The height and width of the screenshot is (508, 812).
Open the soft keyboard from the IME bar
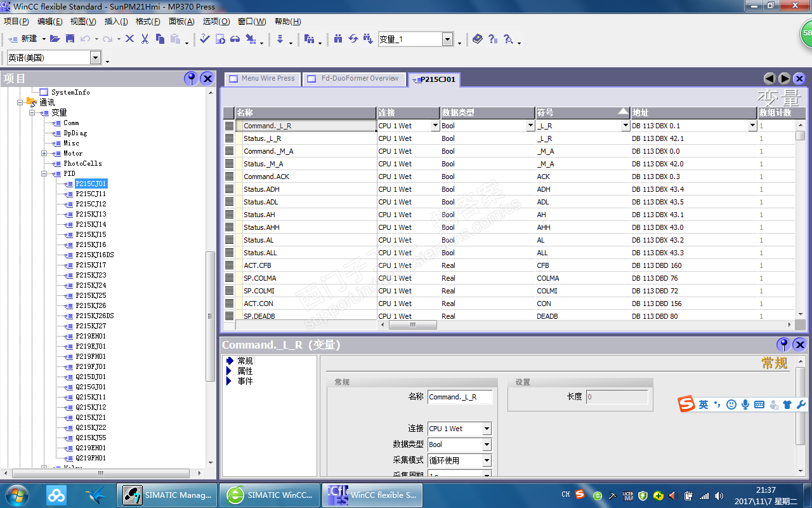(759, 404)
